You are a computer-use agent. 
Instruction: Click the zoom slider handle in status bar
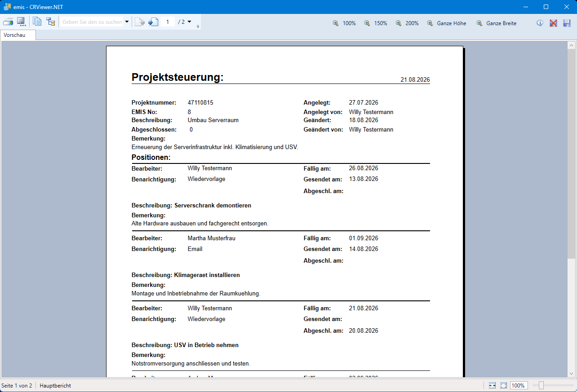[541, 385]
